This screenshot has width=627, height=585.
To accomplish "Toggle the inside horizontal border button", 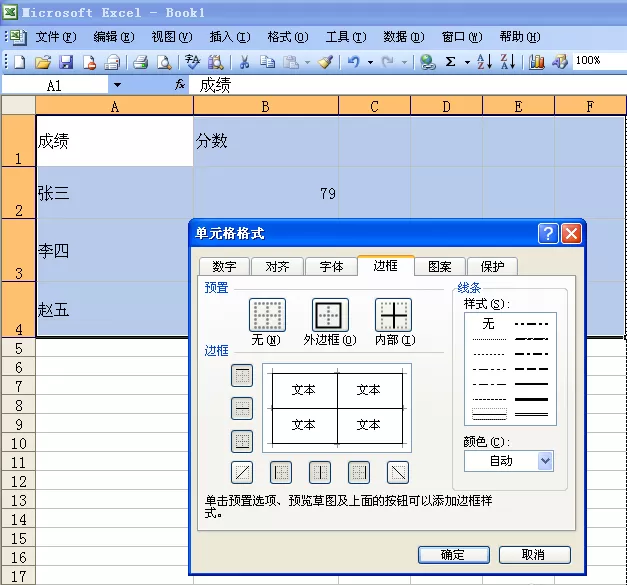I will pos(242,409).
